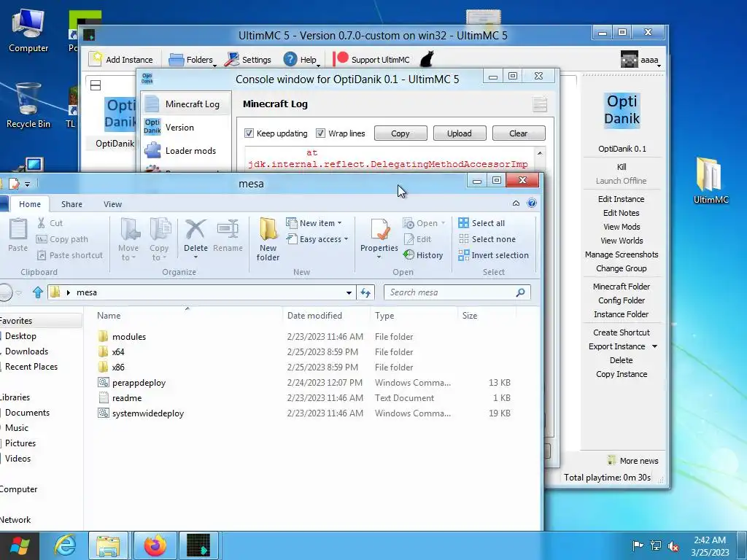Click Cut in Clipboard group
This screenshot has width=747, height=560.
click(50, 223)
